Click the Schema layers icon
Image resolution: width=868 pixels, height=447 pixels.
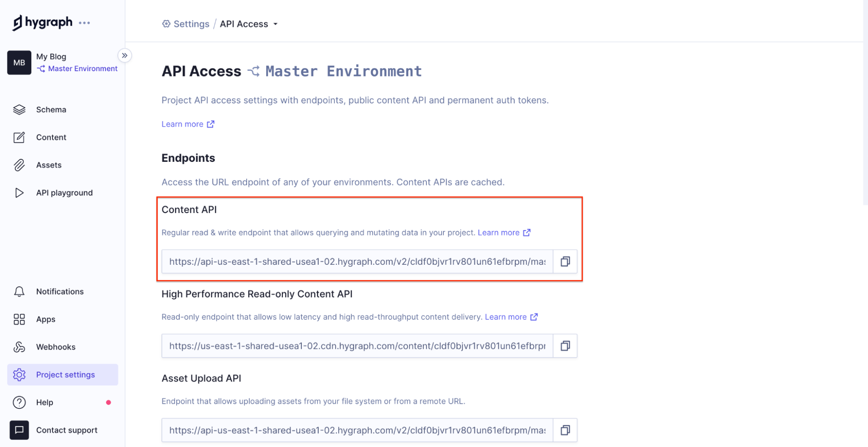point(19,110)
